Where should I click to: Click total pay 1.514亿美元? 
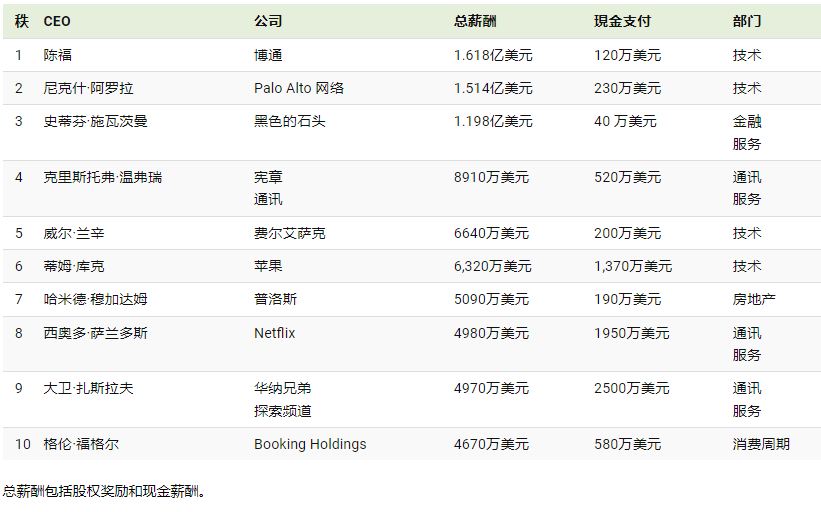pos(493,88)
